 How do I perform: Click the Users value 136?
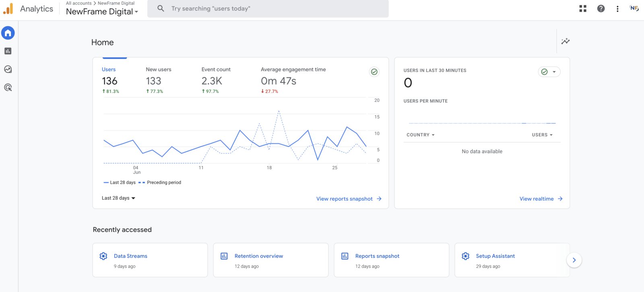coord(109,81)
